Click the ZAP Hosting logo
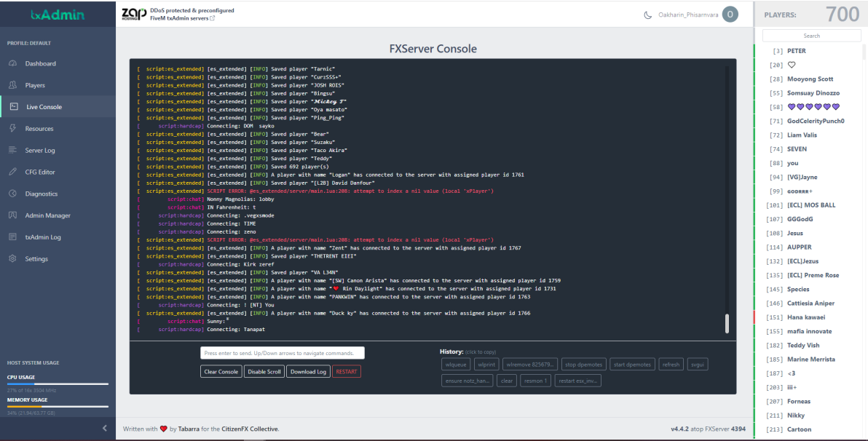868x441 pixels. point(135,14)
